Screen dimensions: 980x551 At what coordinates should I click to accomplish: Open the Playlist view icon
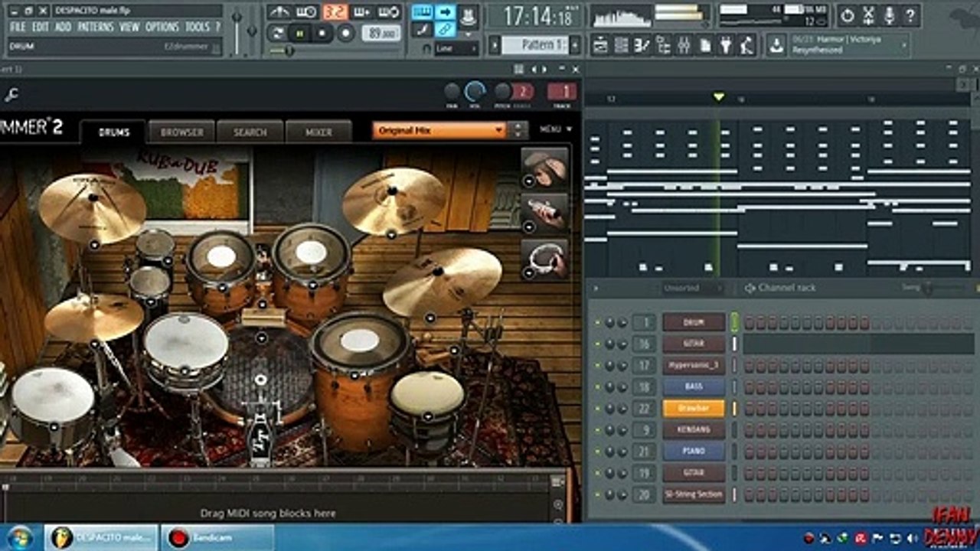tap(600, 45)
